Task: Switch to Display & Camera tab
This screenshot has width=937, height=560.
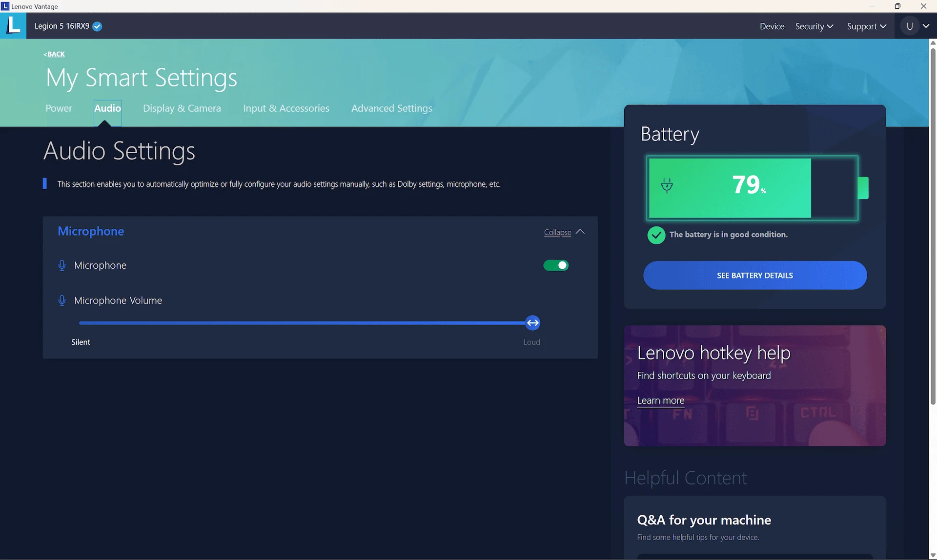Action: coord(182,108)
